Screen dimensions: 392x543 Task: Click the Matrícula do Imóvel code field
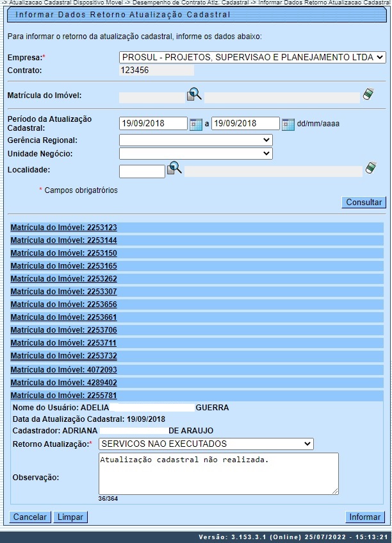[152, 97]
